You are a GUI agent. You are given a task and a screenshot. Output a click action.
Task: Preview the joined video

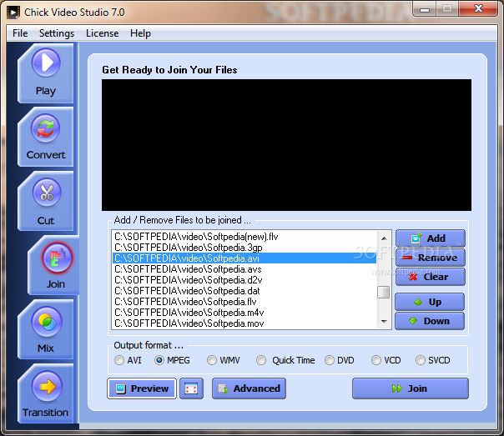point(142,388)
